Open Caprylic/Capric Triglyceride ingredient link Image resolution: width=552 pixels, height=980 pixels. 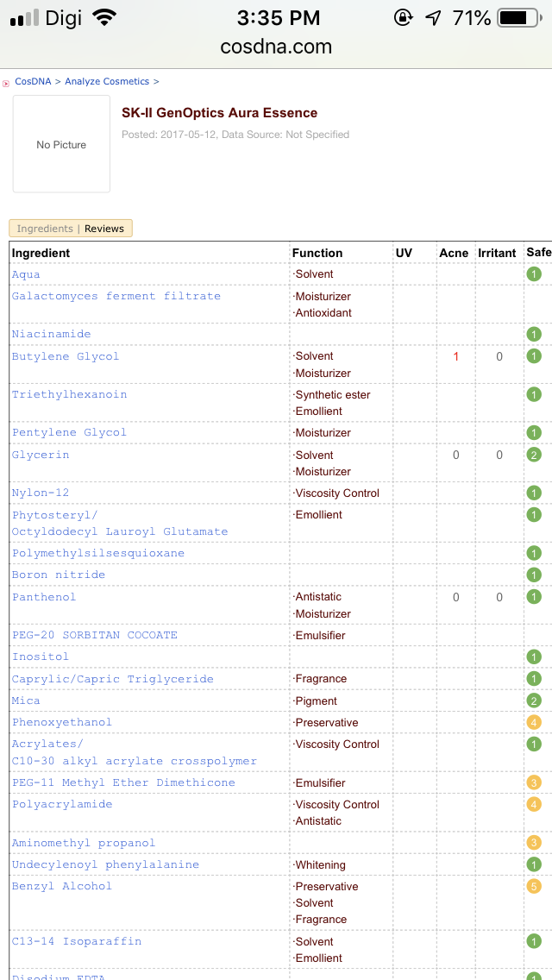click(112, 679)
